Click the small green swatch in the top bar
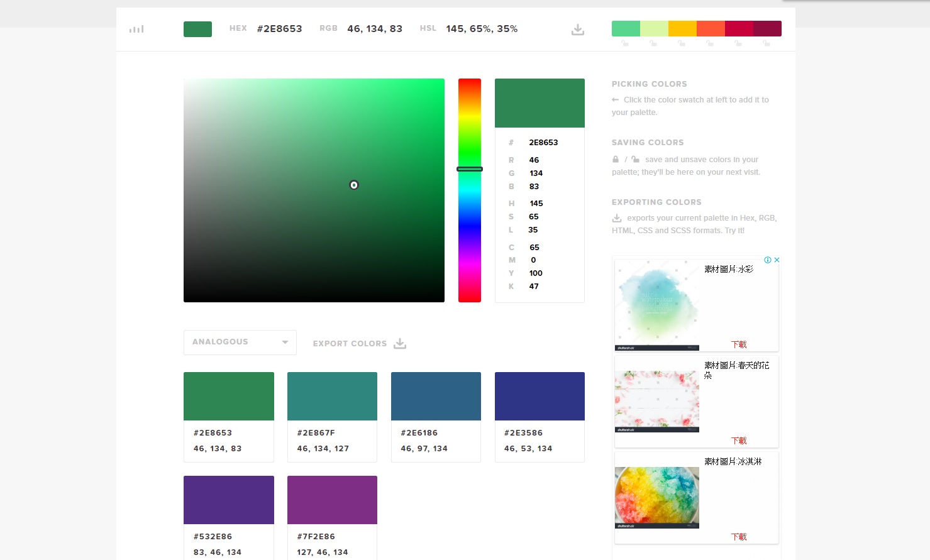Image resolution: width=930 pixels, height=560 pixels. (197, 29)
